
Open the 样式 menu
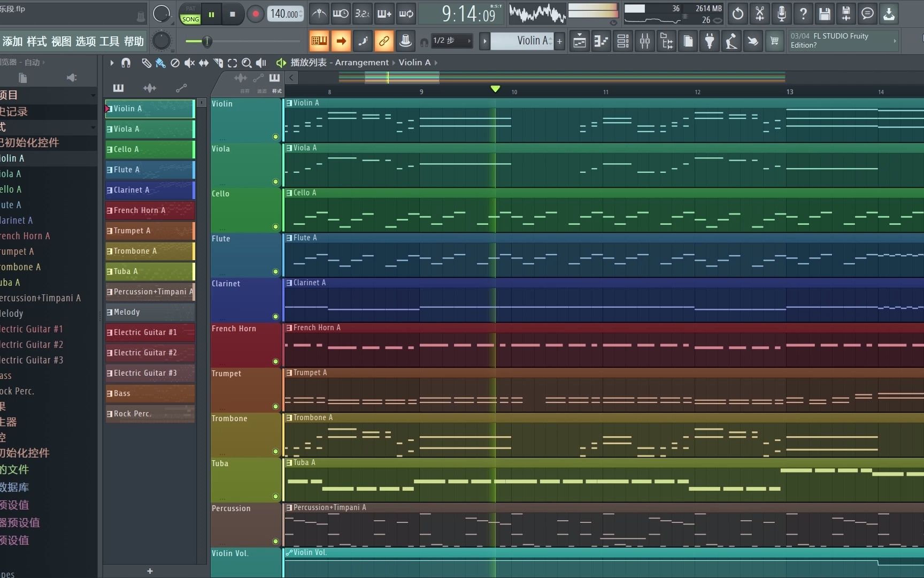[x=37, y=41]
